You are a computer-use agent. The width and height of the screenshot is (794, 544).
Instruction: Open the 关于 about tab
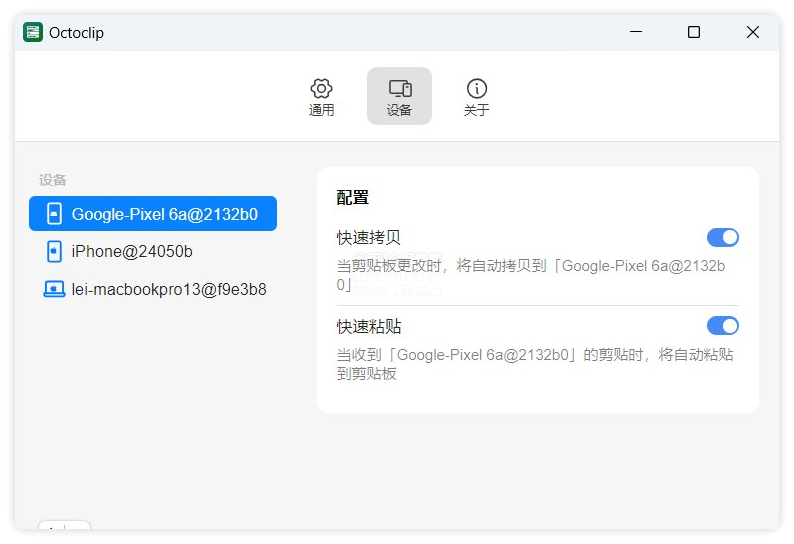[477, 97]
